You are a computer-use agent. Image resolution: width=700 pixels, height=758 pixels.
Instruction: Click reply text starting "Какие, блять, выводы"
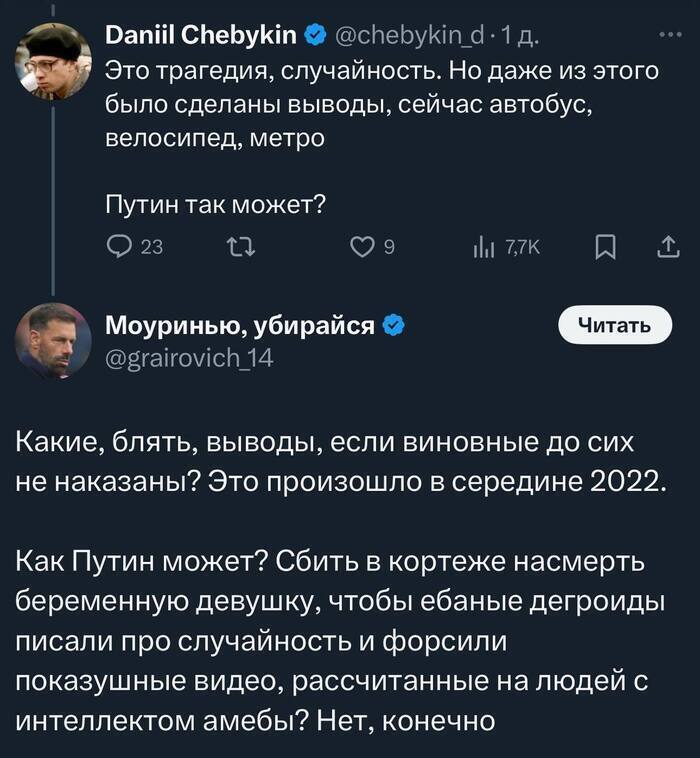tap(340, 460)
